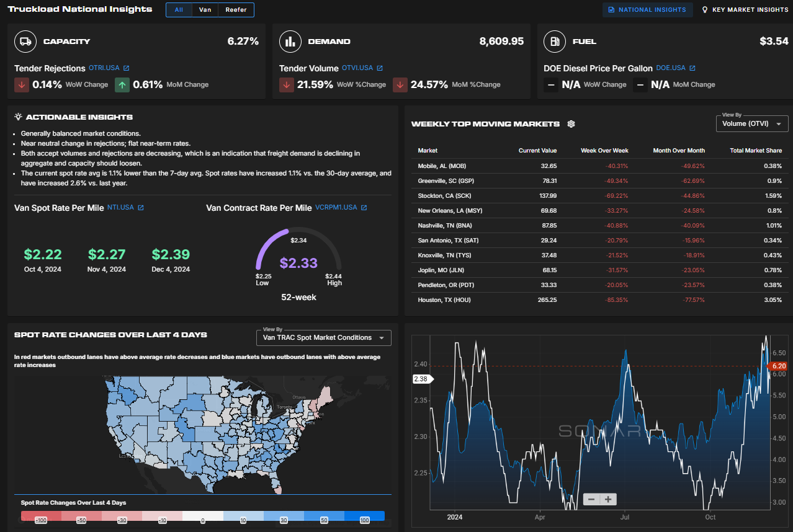Click Tender Volume WoW down arrow indicator
Screen dimensions: 793x532
coord(287,85)
